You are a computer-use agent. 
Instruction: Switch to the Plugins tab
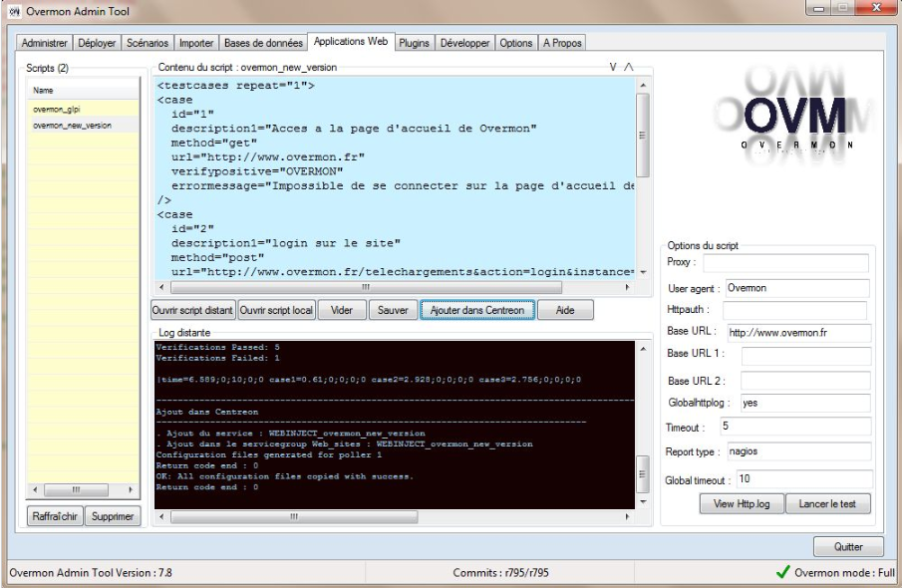(x=414, y=43)
